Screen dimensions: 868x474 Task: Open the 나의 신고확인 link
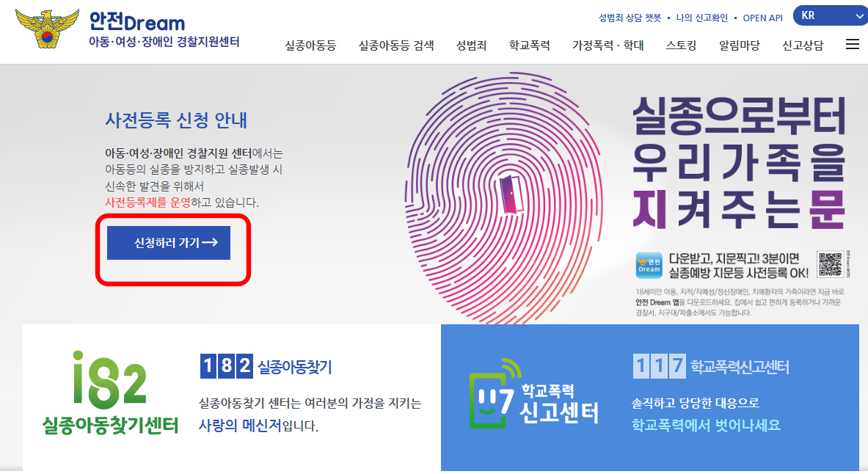[x=702, y=18]
